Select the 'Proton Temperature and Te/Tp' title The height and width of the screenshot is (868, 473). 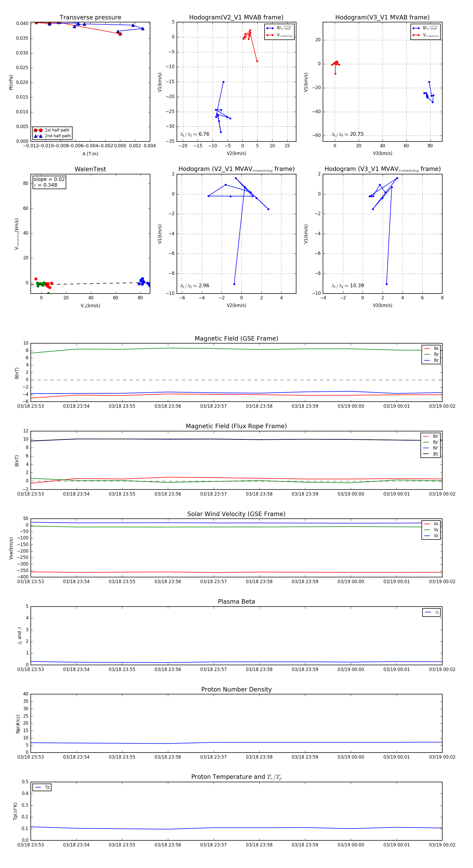(x=236, y=777)
